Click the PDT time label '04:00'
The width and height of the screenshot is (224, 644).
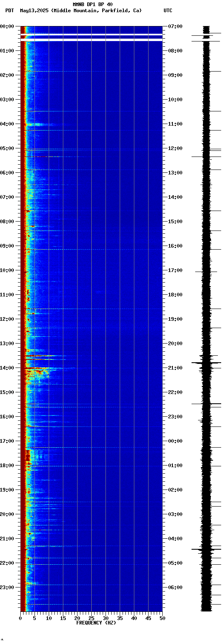[x=7, y=124]
